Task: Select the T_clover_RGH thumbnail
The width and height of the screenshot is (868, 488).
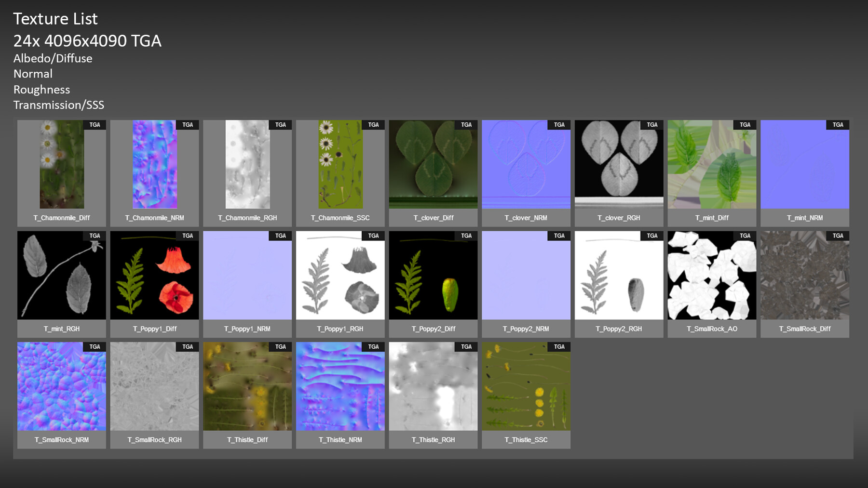Action: click(x=619, y=166)
